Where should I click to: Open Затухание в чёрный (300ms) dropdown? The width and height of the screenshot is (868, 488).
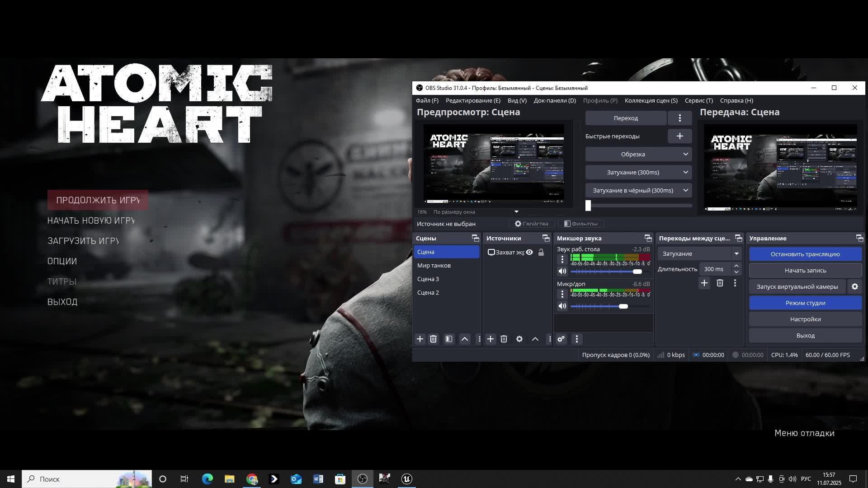click(638, 190)
